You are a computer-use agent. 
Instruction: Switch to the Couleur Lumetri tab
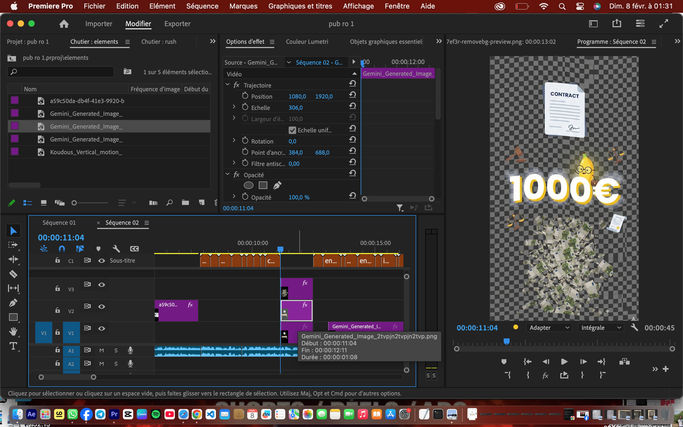tap(305, 42)
